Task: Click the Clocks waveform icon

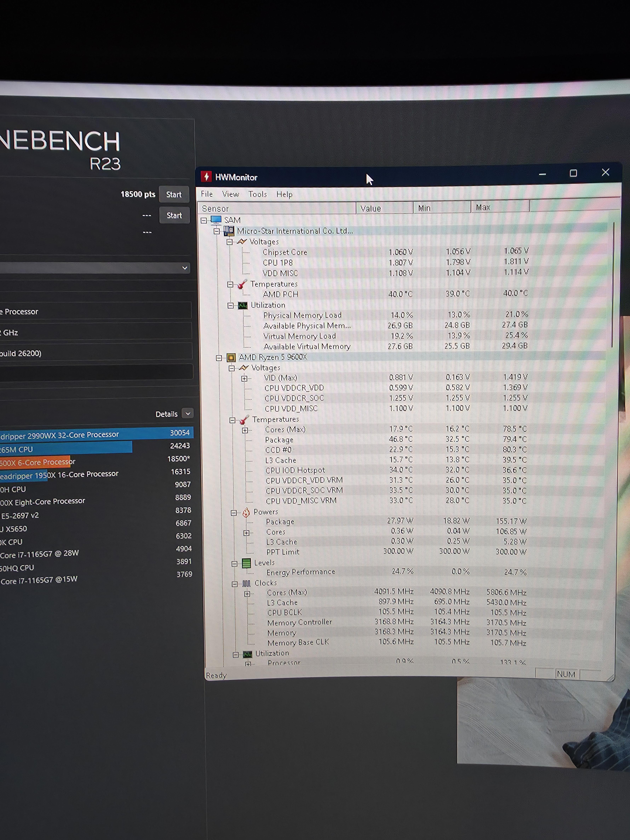Action: (247, 583)
